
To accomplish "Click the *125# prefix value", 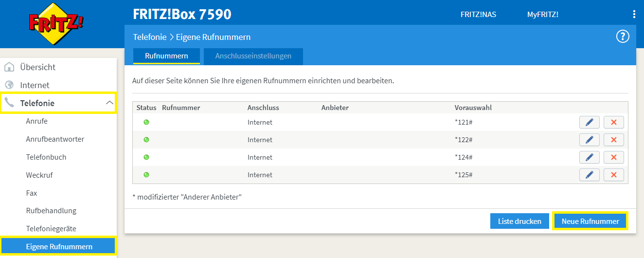I will [464, 175].
